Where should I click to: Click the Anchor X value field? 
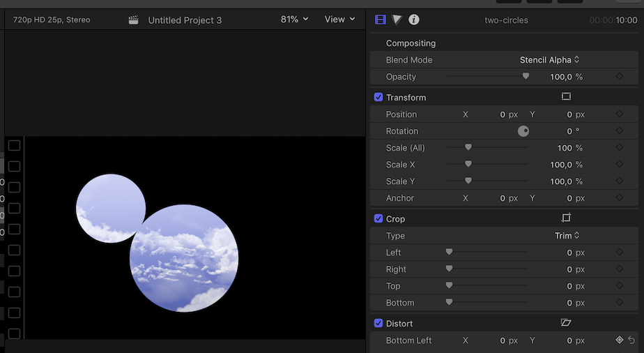(x=509, y=199)
